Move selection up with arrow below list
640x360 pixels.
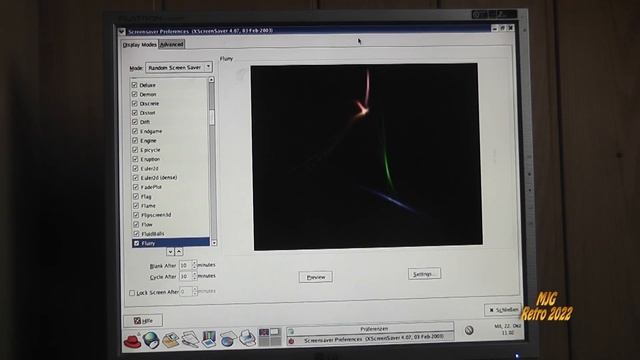[179, 252]
